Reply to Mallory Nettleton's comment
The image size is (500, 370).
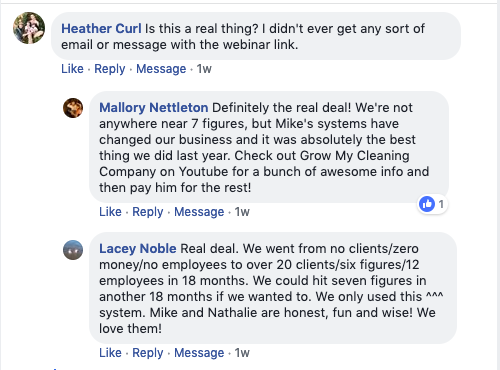[x=148, y=212]
